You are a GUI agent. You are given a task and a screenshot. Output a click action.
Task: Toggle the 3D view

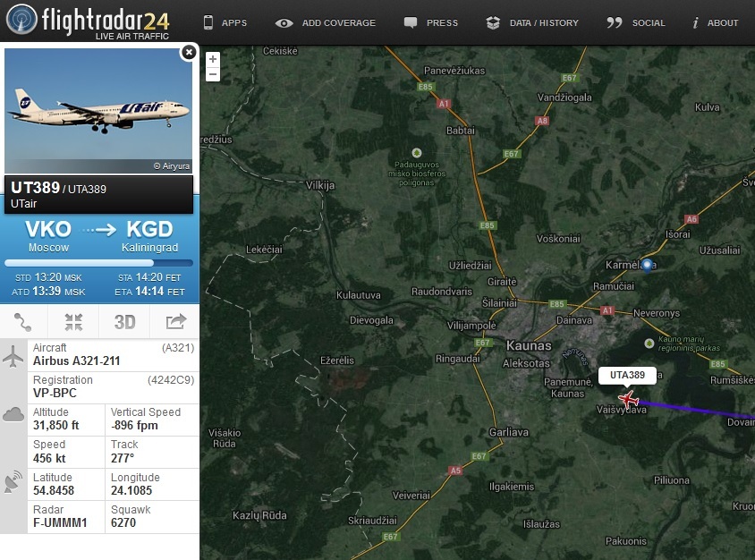[124, 322]
